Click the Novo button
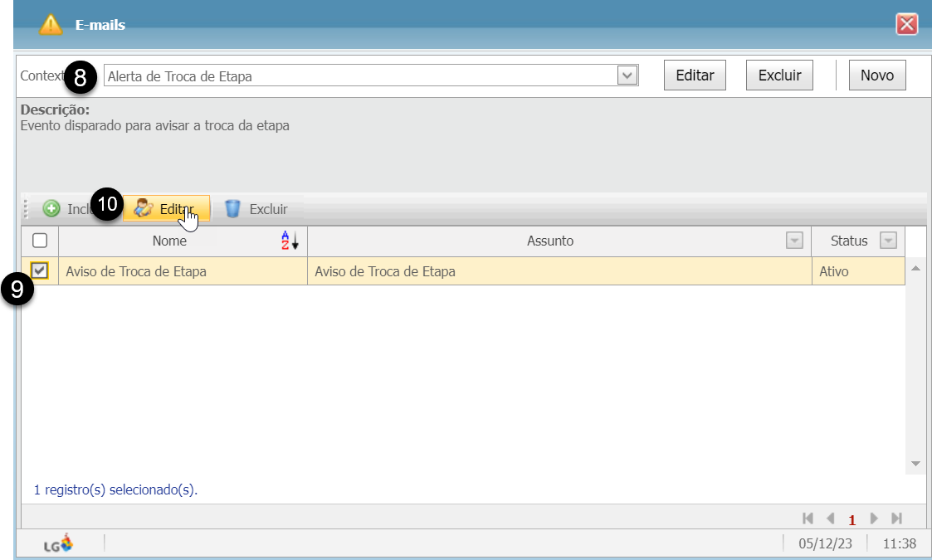Viewport: 932px width, 560px height. 877,75
